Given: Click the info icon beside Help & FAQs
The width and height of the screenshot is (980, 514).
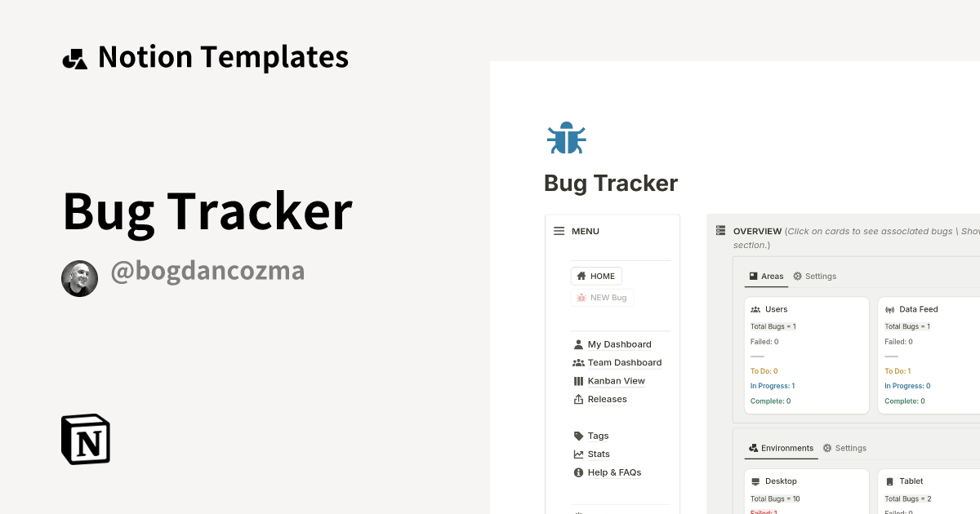Looking at the screenshot, I should click(x=577, y=472).
